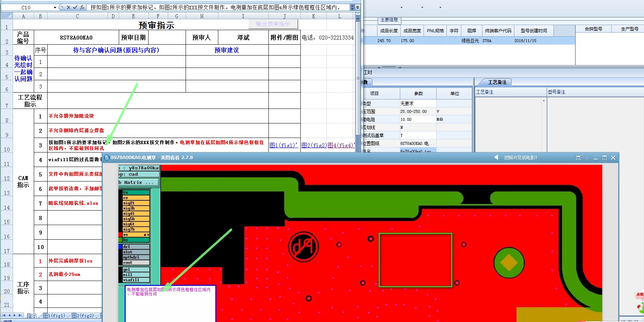This screenshot has height=322, width=644.
Task: Select the 工艺备注 tab
Action: point(497,82)
